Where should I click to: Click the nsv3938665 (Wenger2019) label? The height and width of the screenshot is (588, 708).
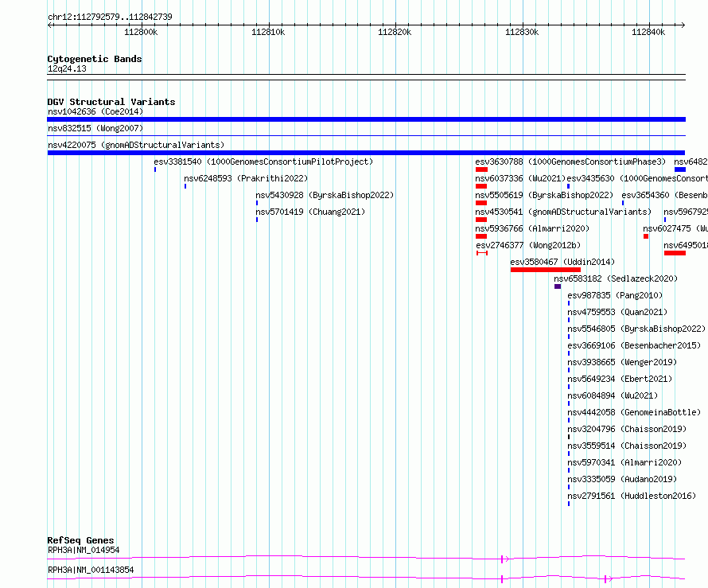point(622,362)
